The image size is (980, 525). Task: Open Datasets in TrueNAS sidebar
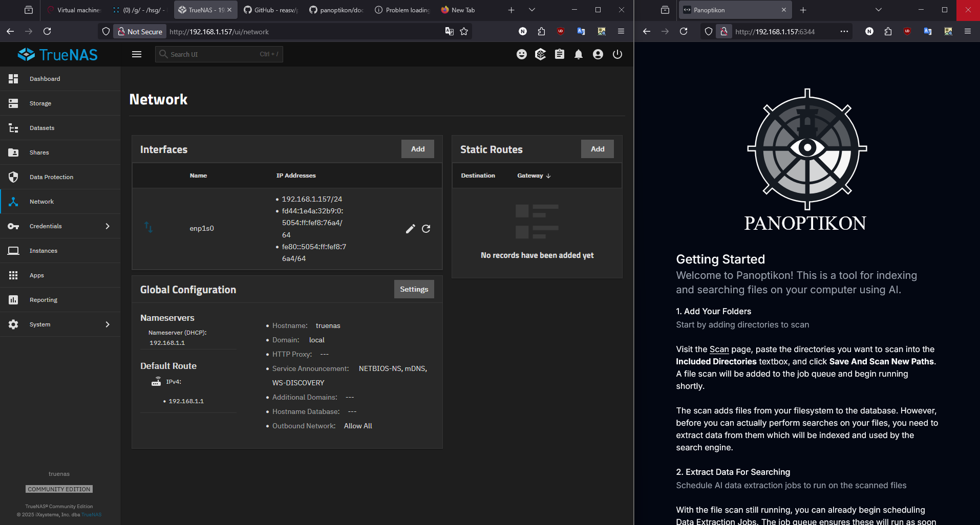click(60, 128)
